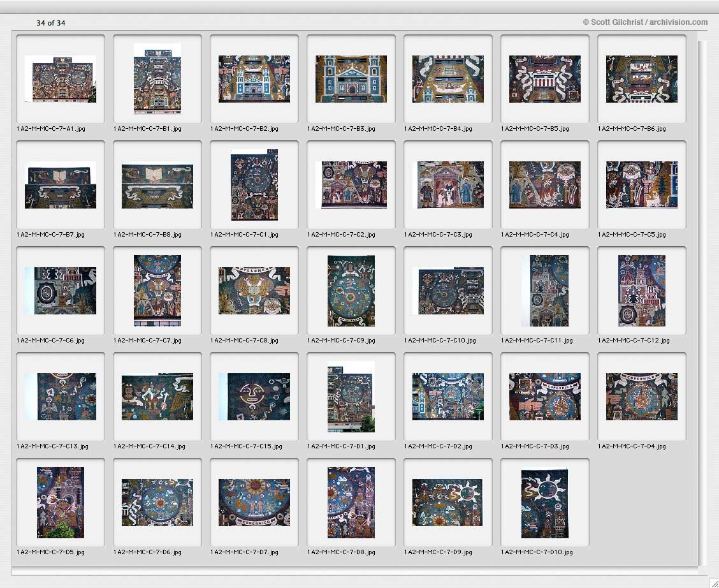Select filename text "1A2-M-MC-C-7-B5.jpg"
Image resolution: width=719 pixels, height=588 pixels.
[x=535, y=129]
